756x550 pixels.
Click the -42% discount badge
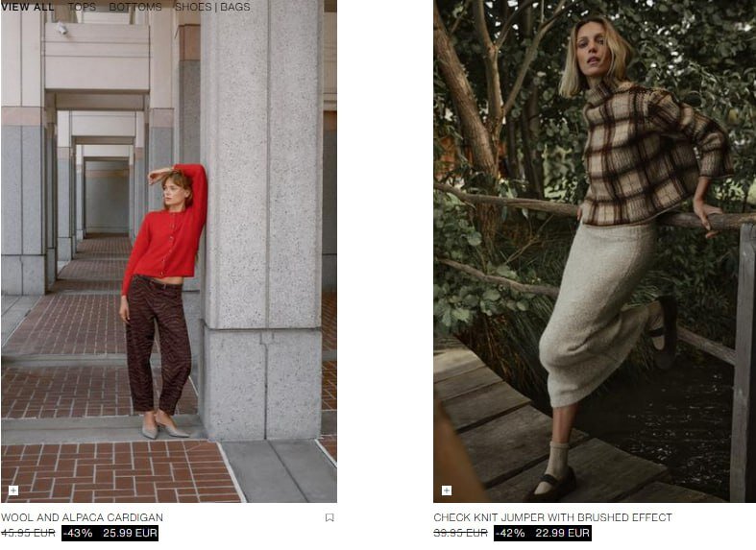tap(511, 533)
